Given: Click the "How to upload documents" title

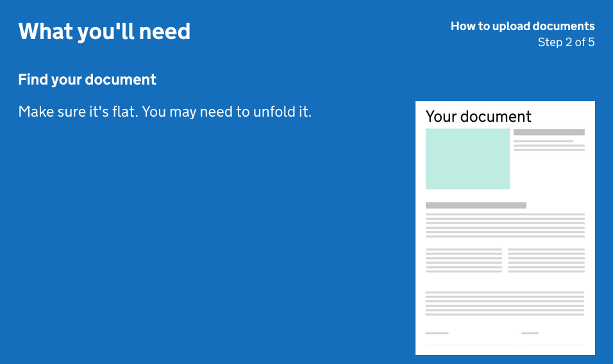Looking at the screenshot, I should [x=522, y=26].
